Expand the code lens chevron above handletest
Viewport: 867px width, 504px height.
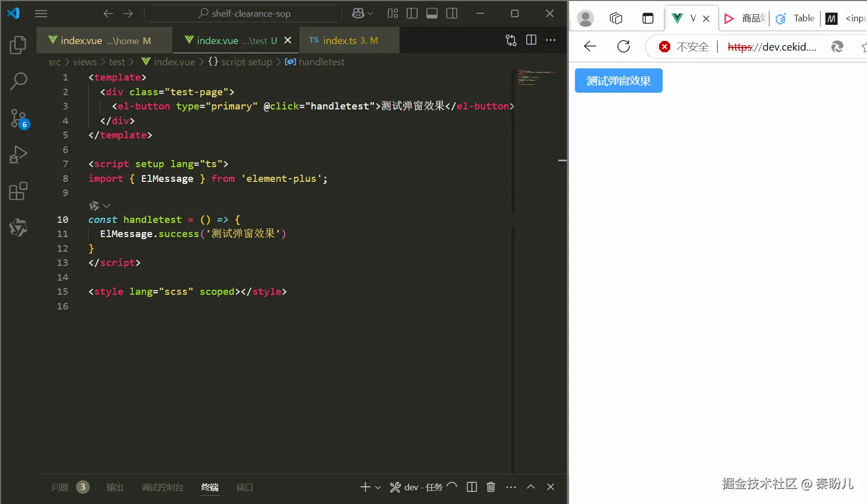click(106, 206)
